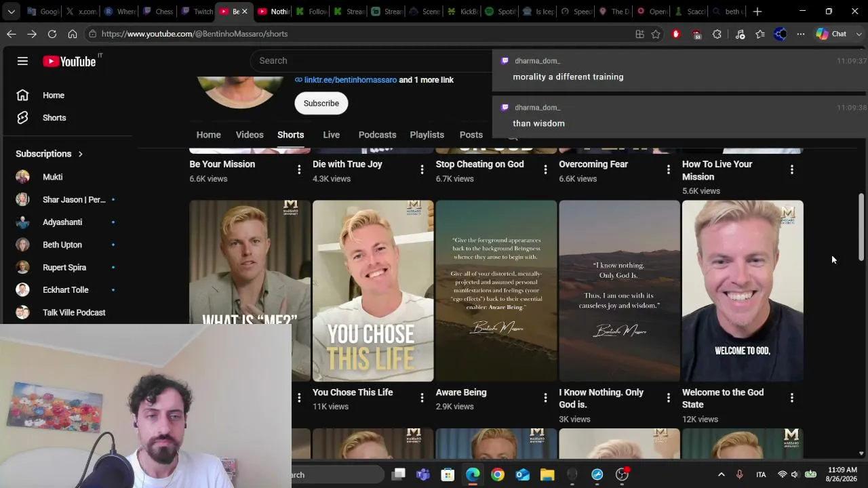The width and height of the screenshot is (868, 488).
Task: Open the Rupert Spira subscription channel
Action: pyautogui.click(x=66, y=268)
